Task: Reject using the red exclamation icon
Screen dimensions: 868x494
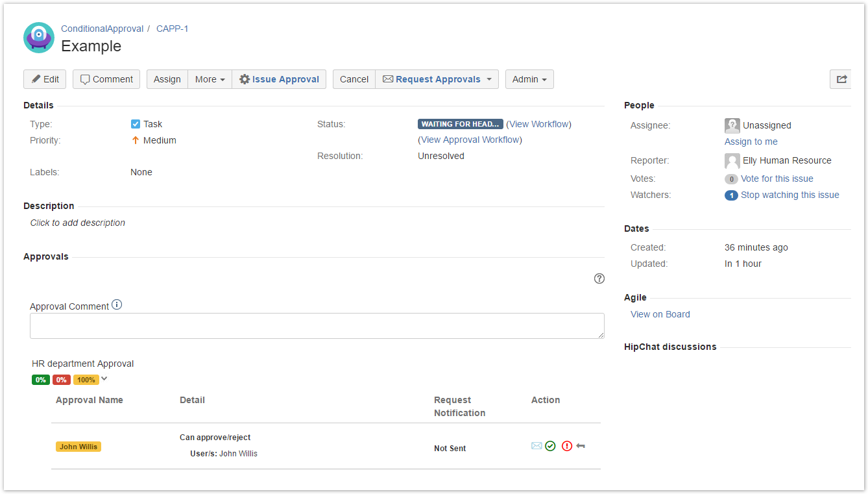Action: [567, 446]
